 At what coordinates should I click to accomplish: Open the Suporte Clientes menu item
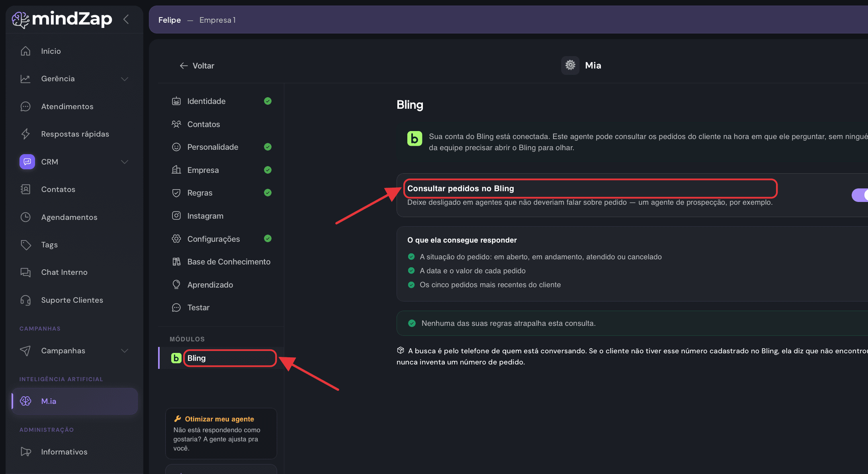(74, 300)
